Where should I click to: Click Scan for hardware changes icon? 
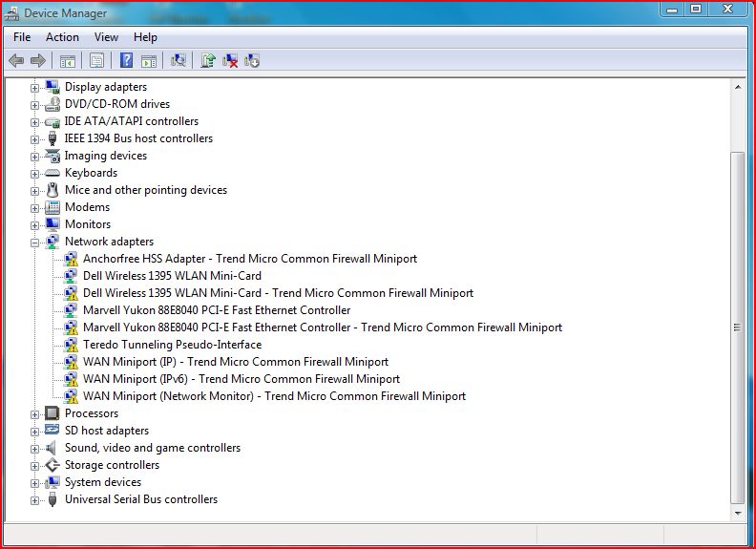click(178, 60)
